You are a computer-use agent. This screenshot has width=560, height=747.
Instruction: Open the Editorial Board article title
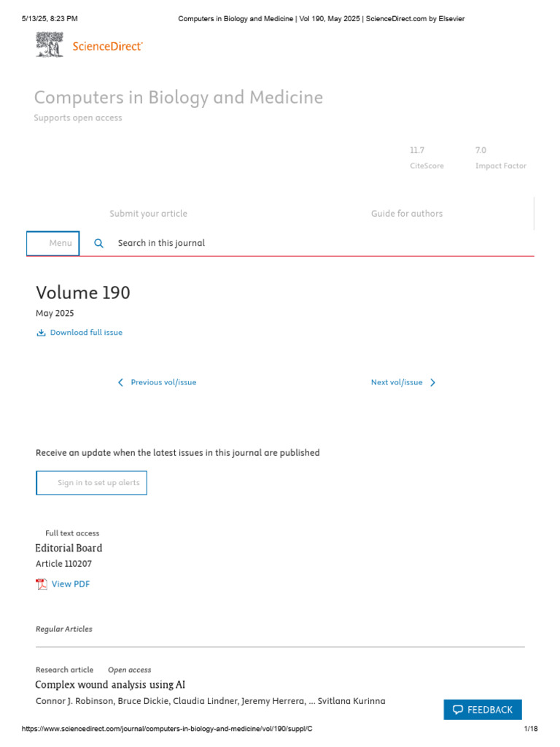coord(69,549)
